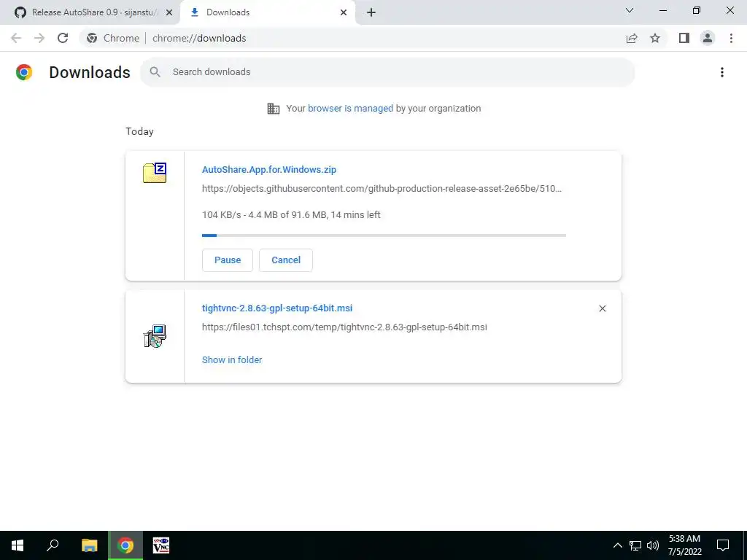Click the tightvnc installer file icon
Image resolution: width=747 pixels, height=560 pixels.
[155, 336]
